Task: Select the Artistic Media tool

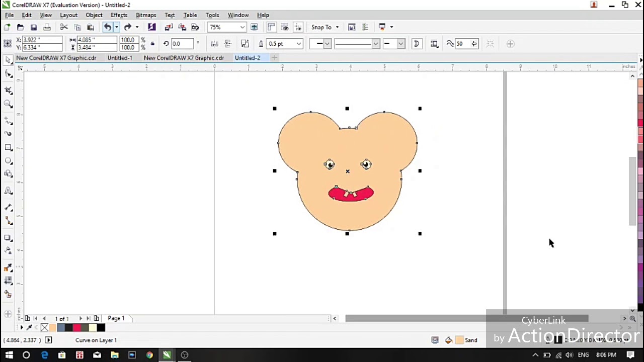Action: (8, 134)
